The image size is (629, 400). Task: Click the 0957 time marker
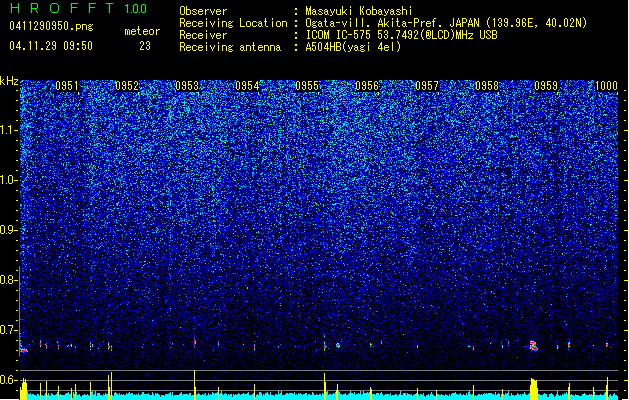pos(427,85)
